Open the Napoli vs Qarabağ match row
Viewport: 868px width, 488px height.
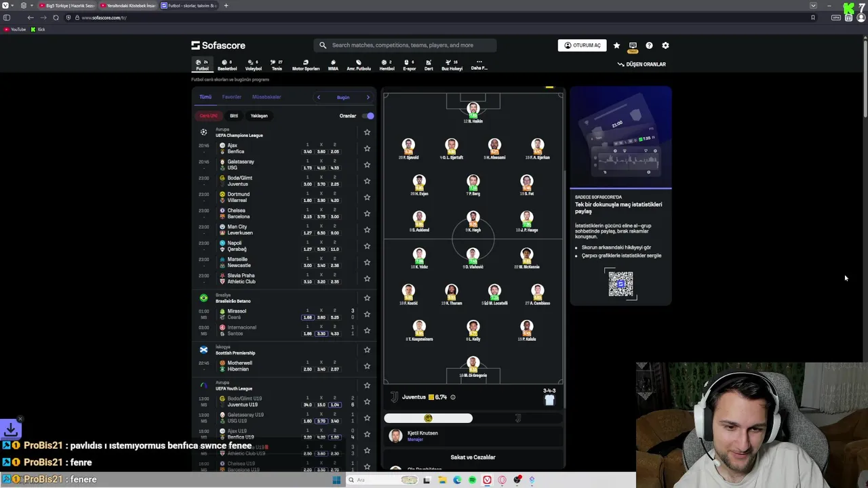pos(283,246)
